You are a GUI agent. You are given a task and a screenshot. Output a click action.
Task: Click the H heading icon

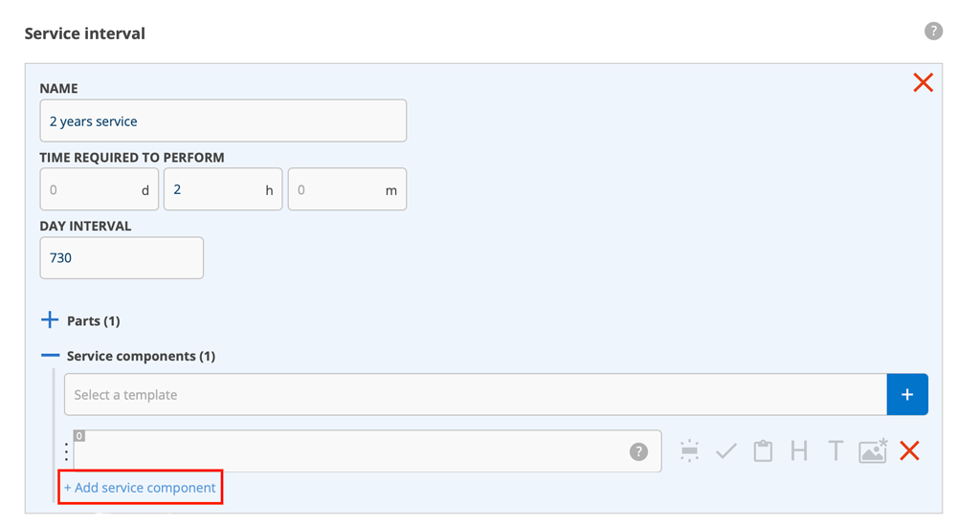tap(799, 451)
